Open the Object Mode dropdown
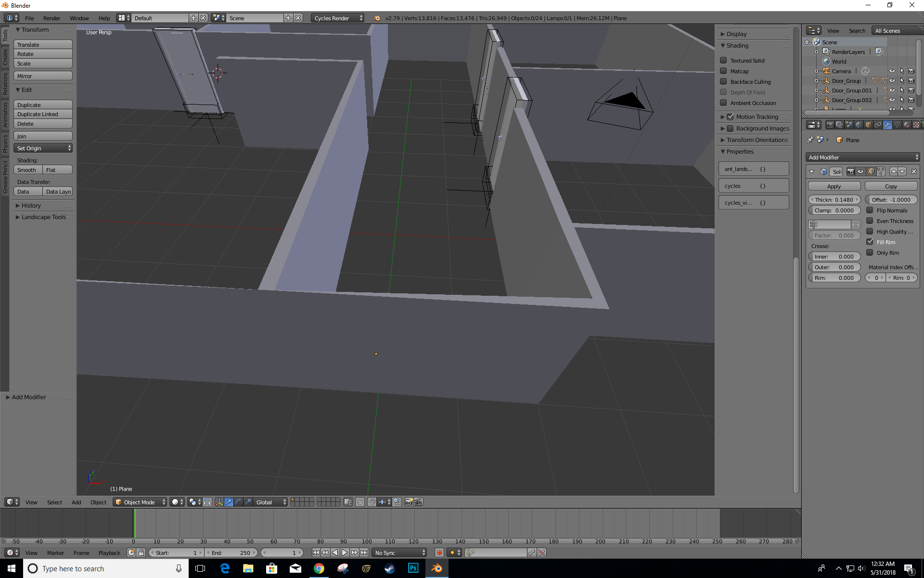 (140, 502)
